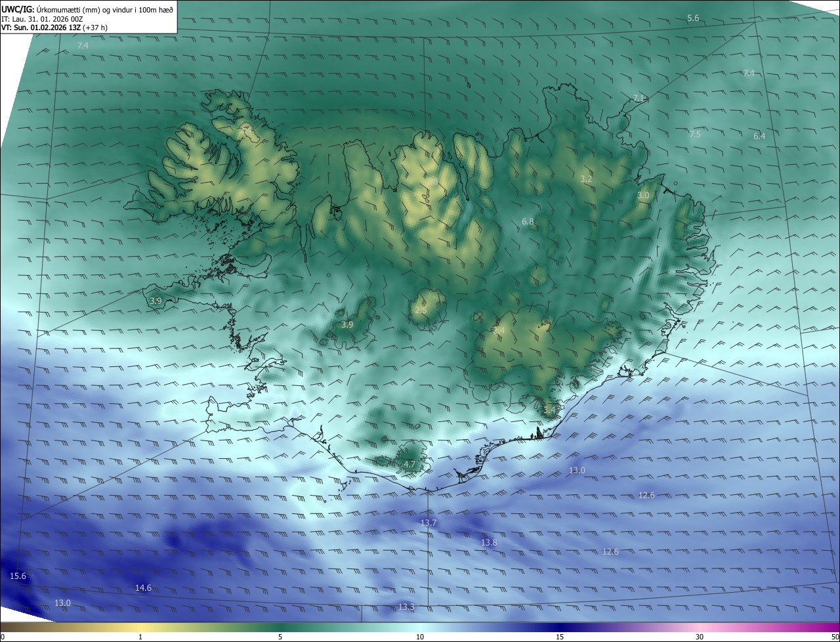Click the '1' tick on the color scale
840x642 pixels.
tap(140, 637)
